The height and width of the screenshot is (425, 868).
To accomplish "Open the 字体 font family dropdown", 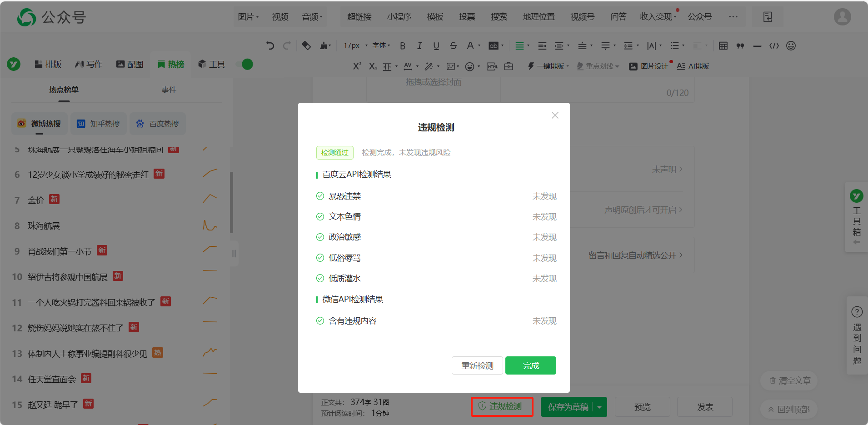I will (381, 45).
